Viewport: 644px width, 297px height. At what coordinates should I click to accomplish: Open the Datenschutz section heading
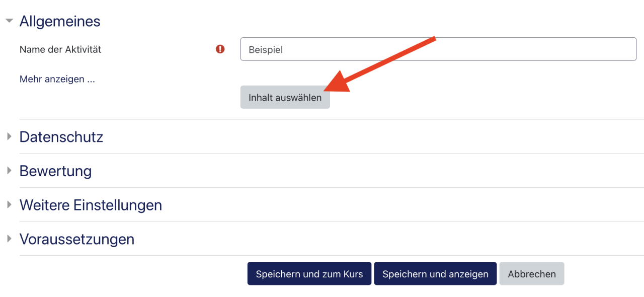pos(61,137)
